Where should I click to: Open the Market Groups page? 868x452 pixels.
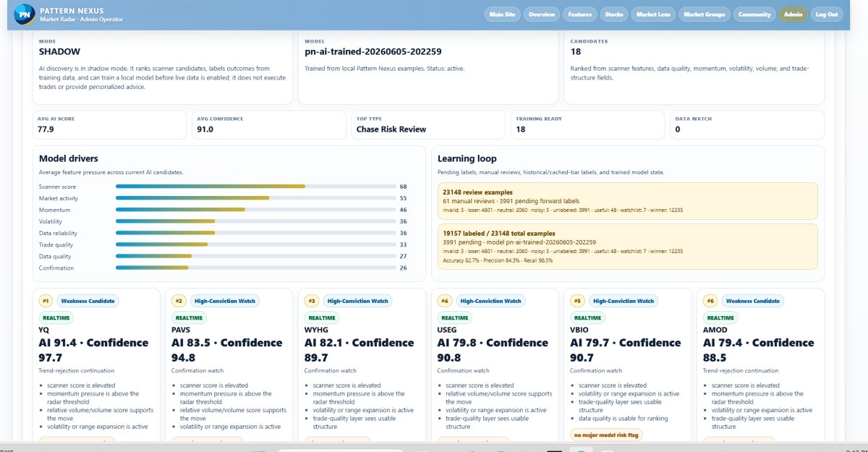tap(705, 14)
